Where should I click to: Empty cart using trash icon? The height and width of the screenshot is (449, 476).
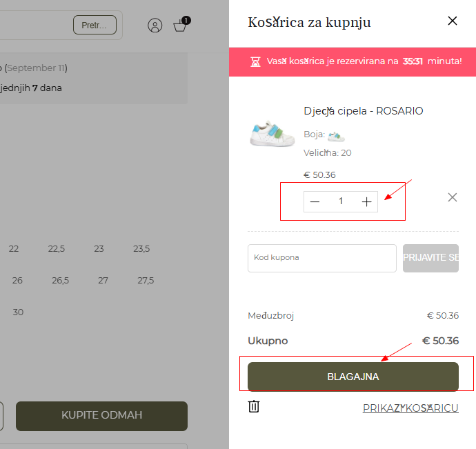pos(254,407)
